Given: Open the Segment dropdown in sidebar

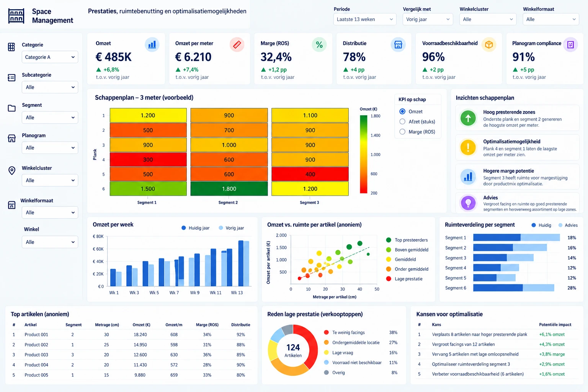Looking at the screenshot, I should point(50,118).
